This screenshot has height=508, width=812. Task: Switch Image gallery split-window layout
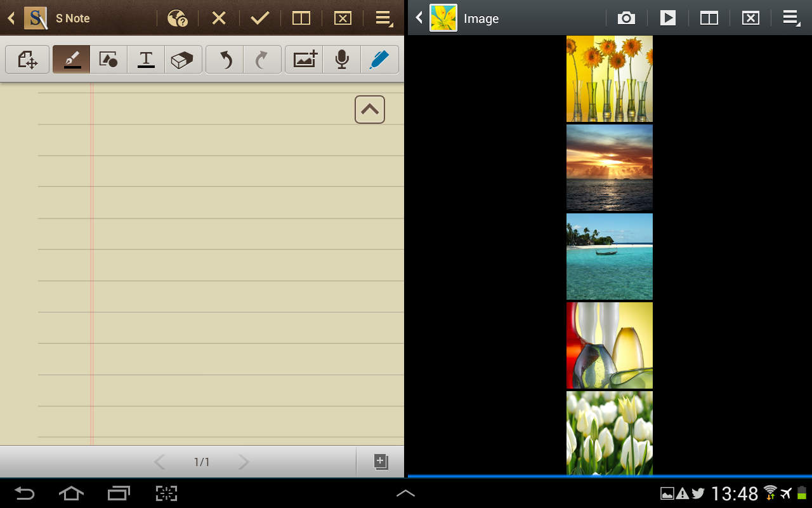point(709,18)
